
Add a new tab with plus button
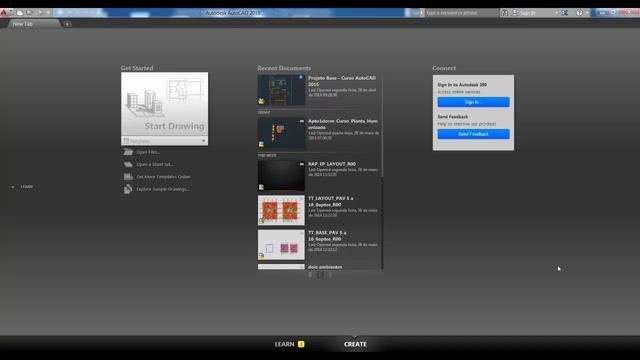67,24
